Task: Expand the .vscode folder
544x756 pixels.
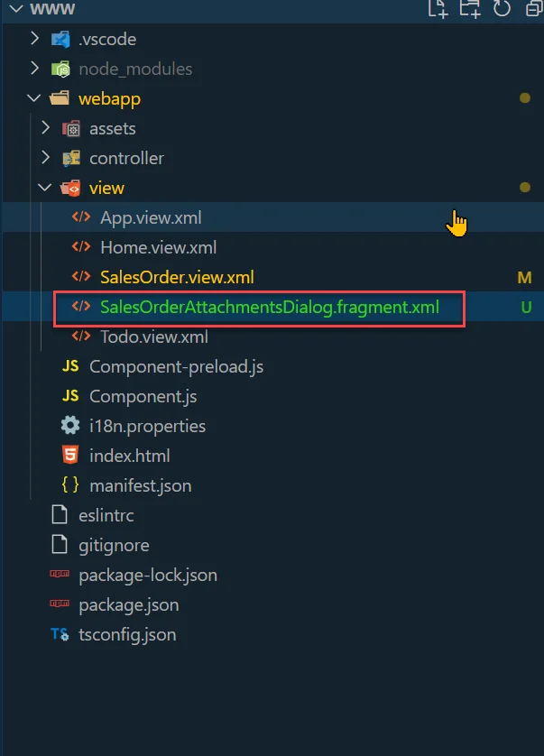Action: pos(35,40)
